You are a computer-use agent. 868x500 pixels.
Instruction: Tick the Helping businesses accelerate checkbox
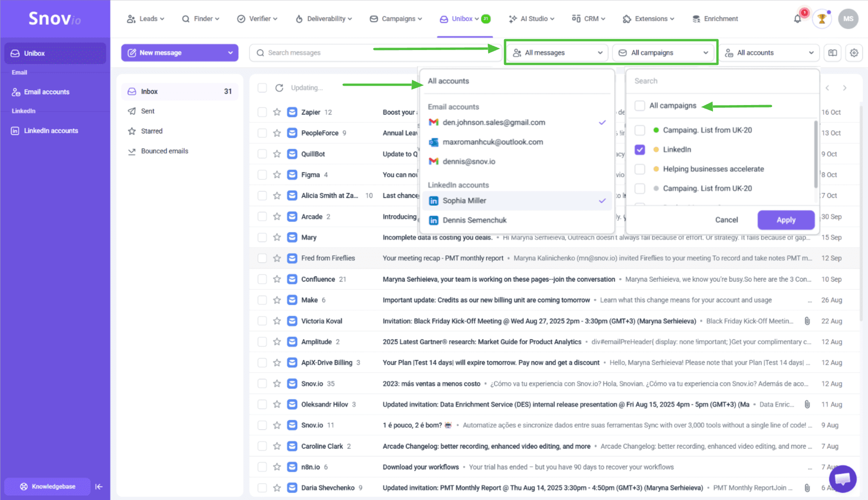640,169
